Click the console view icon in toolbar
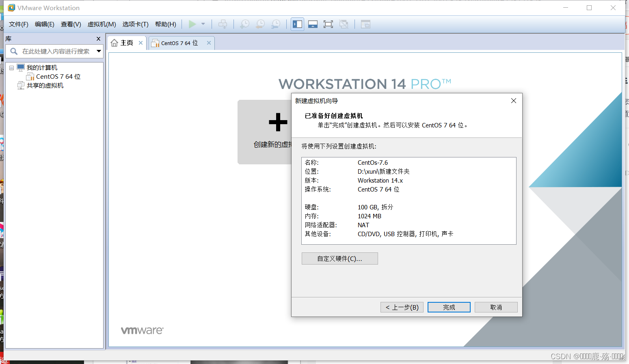Image resolution: width=629 pixels, height=364 pixels. tap(365, 24)
